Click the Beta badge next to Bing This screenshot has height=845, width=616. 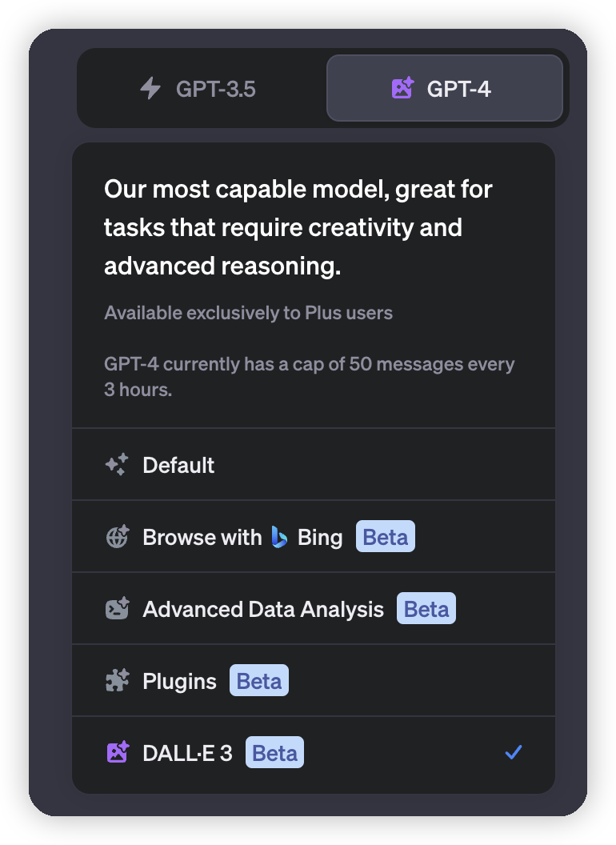[386, 536]
